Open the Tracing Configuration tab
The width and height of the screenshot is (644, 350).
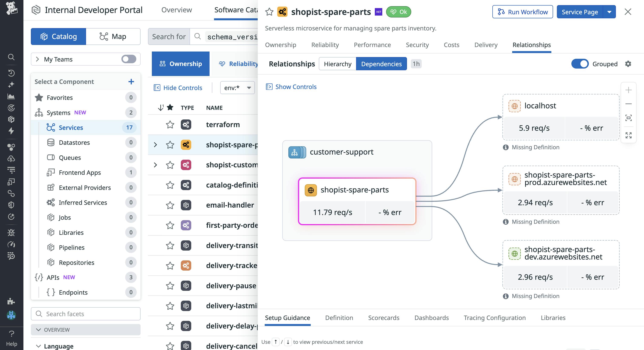[x=494, y=317]
